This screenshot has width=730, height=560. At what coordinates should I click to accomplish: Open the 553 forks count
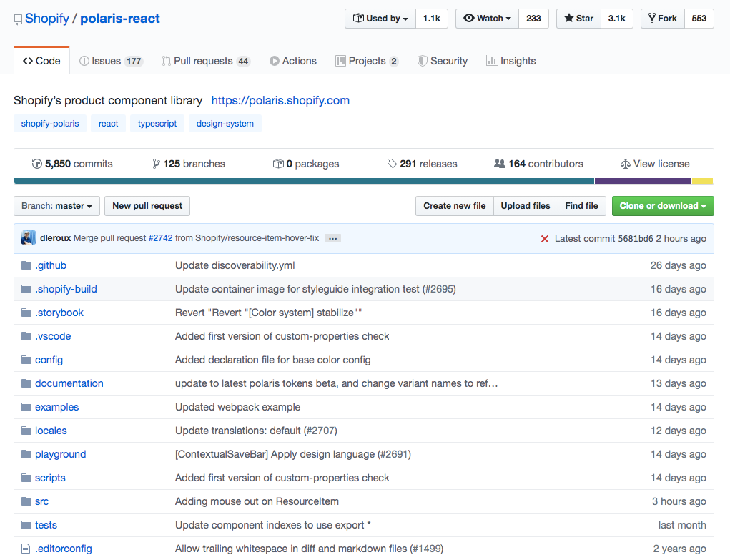[x=699, y=19]
